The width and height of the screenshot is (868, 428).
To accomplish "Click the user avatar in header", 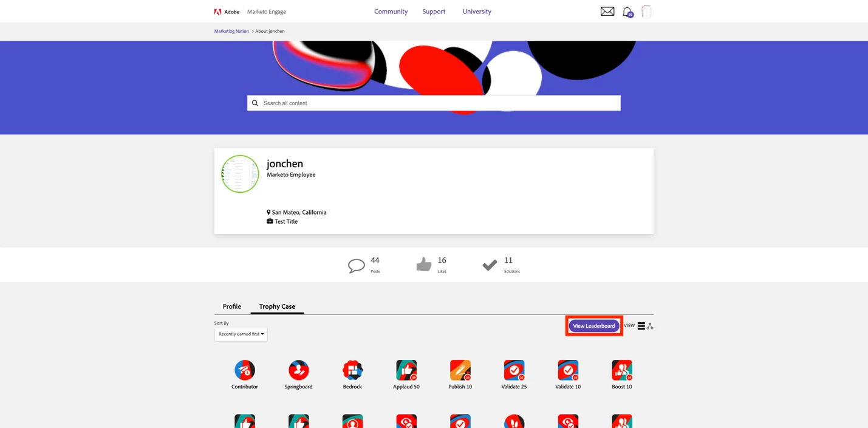I will click(646, 12).
